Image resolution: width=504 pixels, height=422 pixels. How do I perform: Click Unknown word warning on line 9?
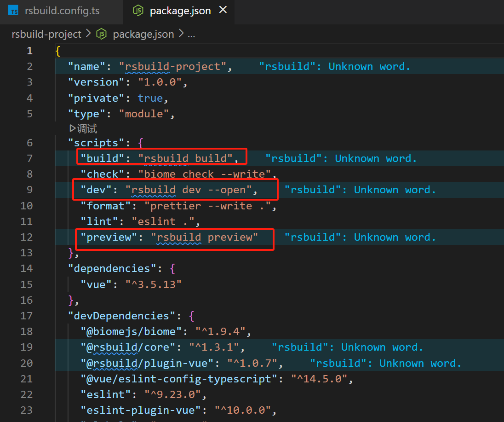tap(360, 190)
